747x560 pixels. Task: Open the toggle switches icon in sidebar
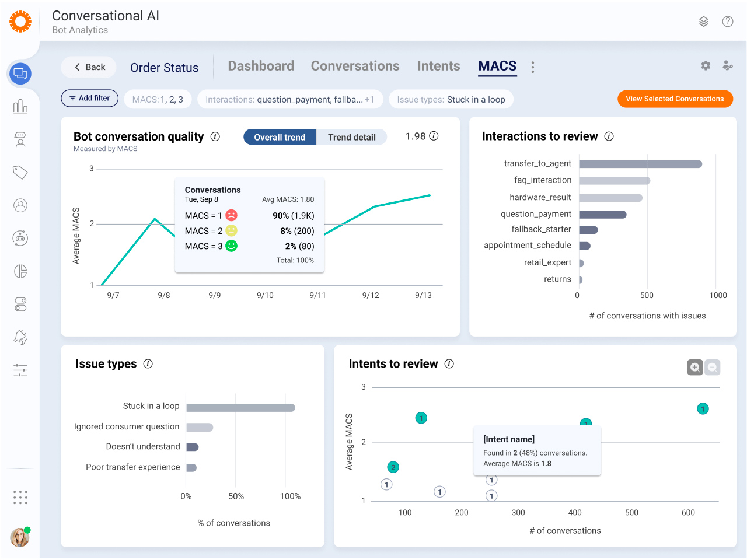coord(20,304)
